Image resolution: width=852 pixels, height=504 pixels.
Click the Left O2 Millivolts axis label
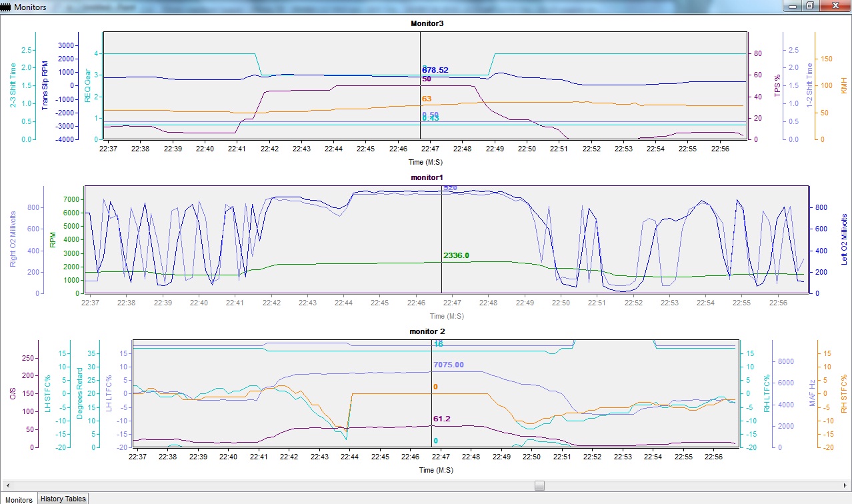[844, 239]
